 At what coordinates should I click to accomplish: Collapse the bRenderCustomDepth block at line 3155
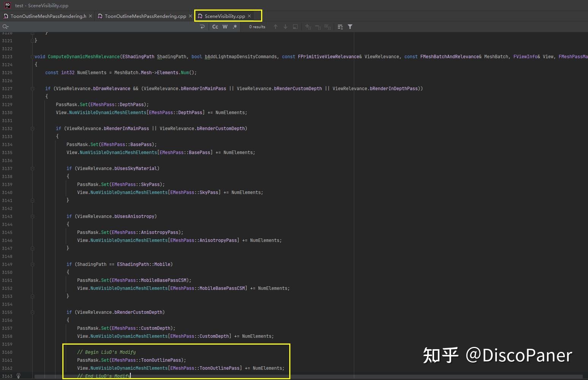32,312
